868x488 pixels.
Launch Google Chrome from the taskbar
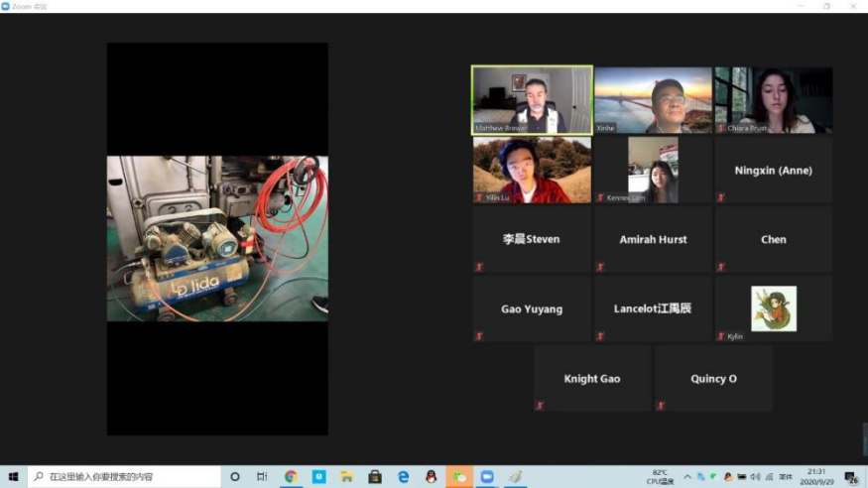pyautogui.click(x=291, y=477)
